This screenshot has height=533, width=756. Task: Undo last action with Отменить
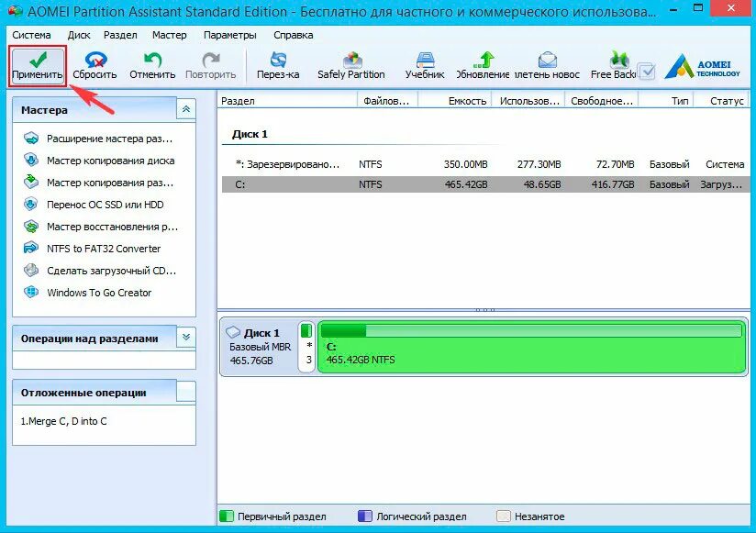click(x=152, y=66)
